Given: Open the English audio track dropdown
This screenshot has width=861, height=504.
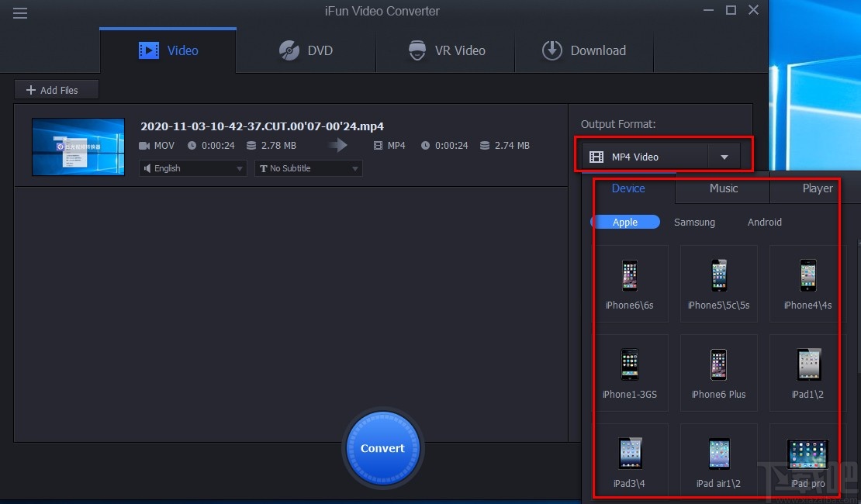Looking at the screenshot, I should (x=192, y=168).
